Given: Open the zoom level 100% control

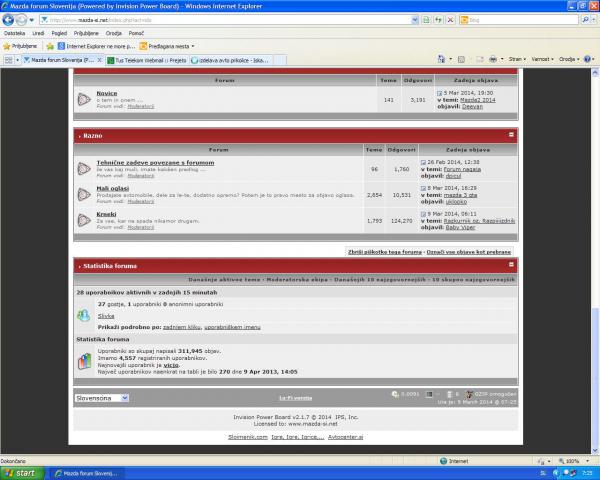Looking at the screenshot, I should (x=575, y=461).
